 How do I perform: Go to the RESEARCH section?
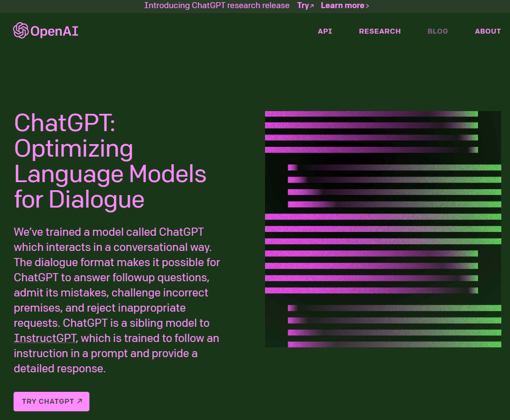pyautogui.click(x=379, y=31)
